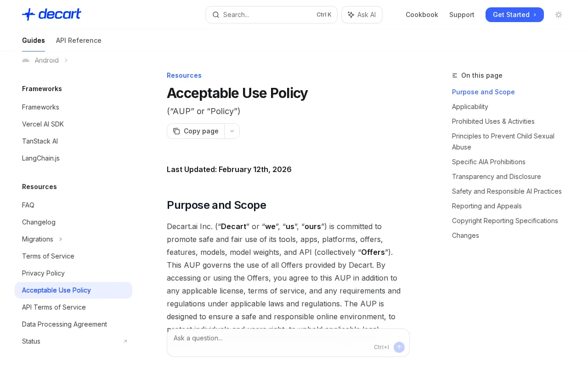Click the Ask AI sparkle icon
This screenshot has width=588, height=368.
coord(351,15)
